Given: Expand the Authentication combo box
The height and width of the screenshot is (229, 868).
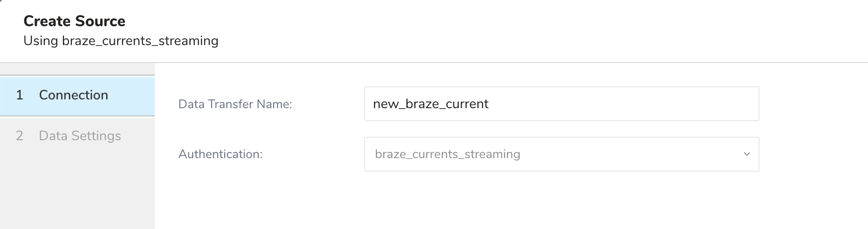Looking at the screenshot, I should click(561, 154).
